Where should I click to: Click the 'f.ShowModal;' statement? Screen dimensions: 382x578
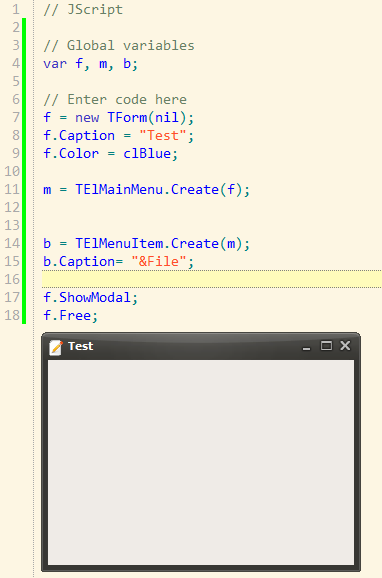click(91, 298)
